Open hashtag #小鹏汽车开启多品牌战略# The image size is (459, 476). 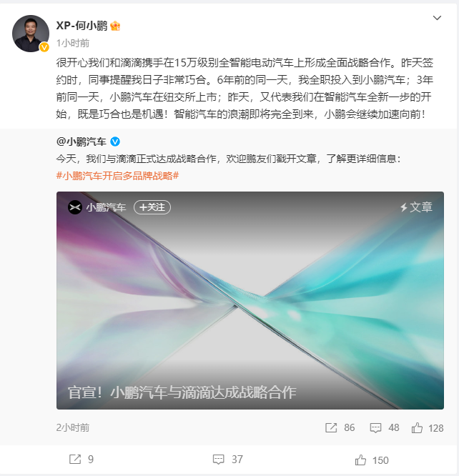117,176
